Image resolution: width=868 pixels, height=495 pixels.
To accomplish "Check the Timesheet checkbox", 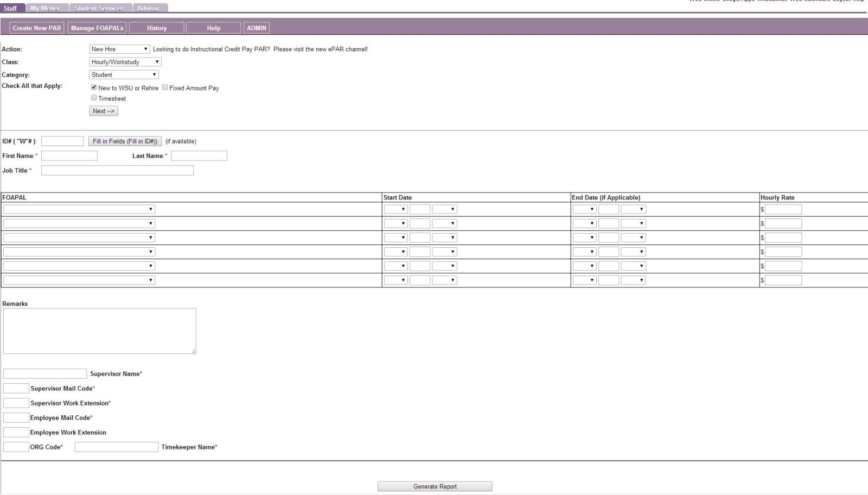I will tap(94, 98).
